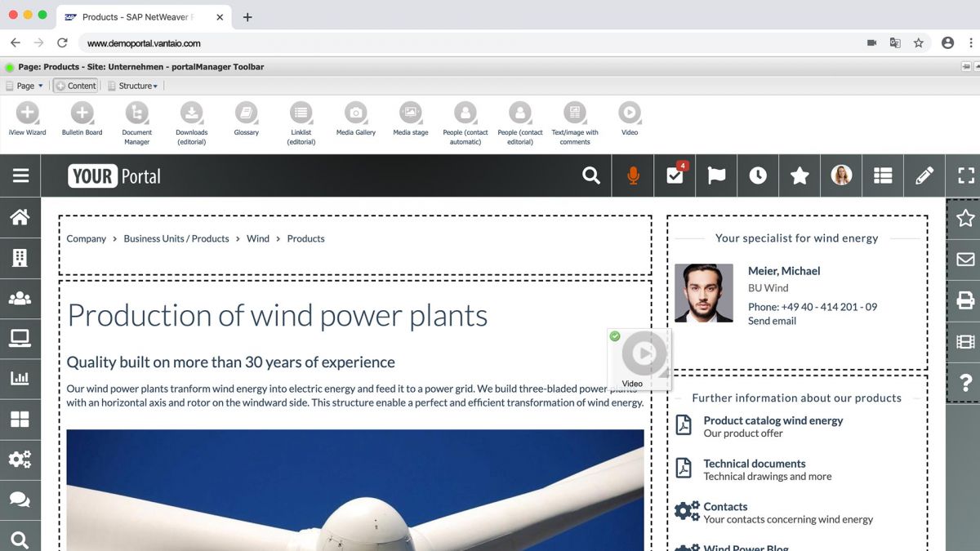Open history via the clock icon
Viewport: 980px width, 551px height.
click(758, 176)
